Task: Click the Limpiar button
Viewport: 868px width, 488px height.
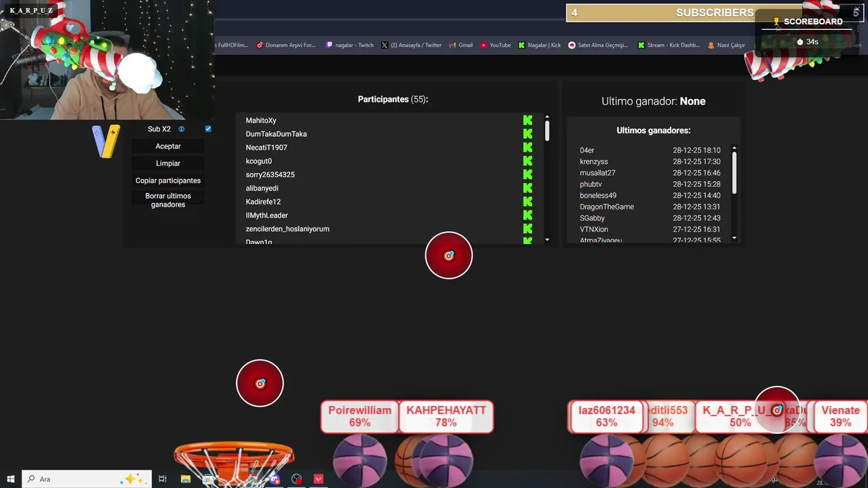Action: tap(168, 163)
